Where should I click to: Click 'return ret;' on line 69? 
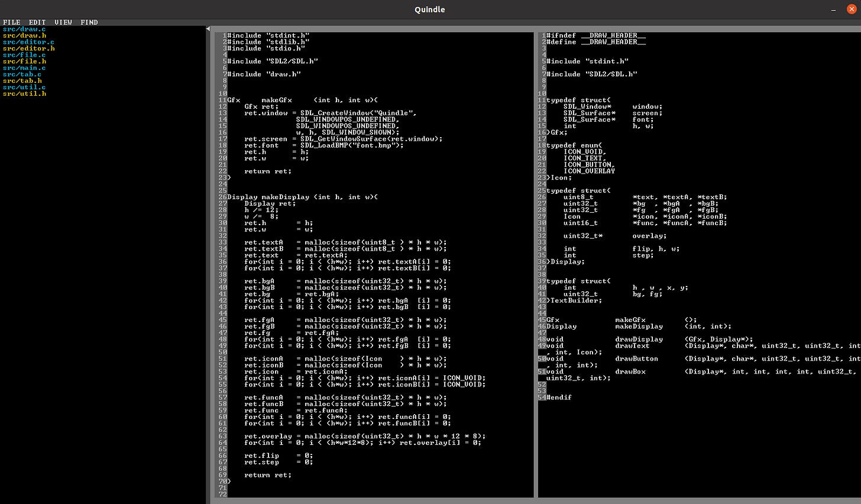pyautogui.click(x=268, y=476)
